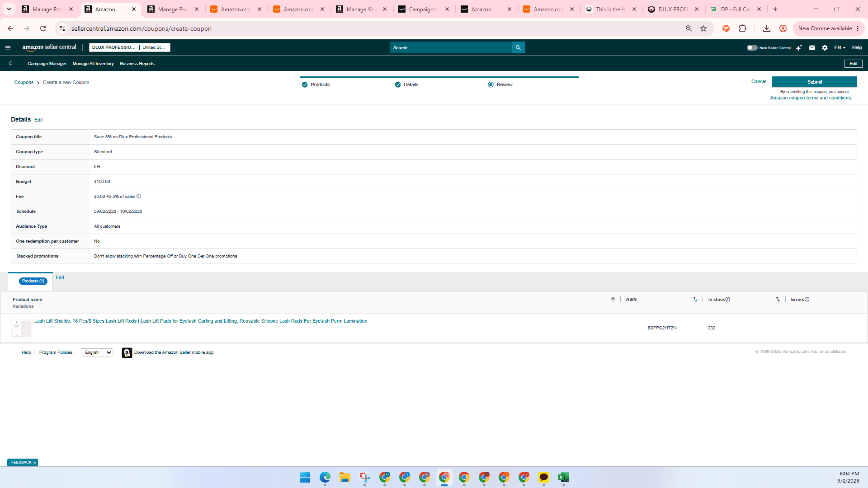Click the Lash Lift Shields product thumbnail
Image resolution: width=868 pixels, height=488 pixels.
point(21,328)
